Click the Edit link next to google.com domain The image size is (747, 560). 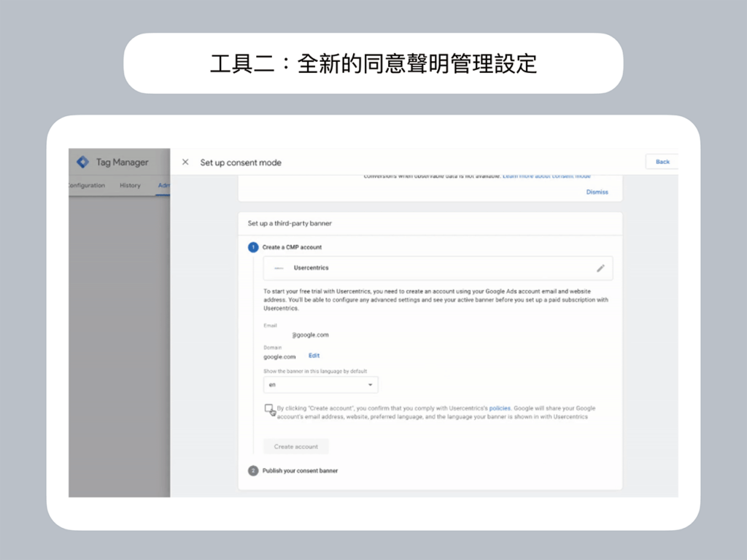coord(314,356)
